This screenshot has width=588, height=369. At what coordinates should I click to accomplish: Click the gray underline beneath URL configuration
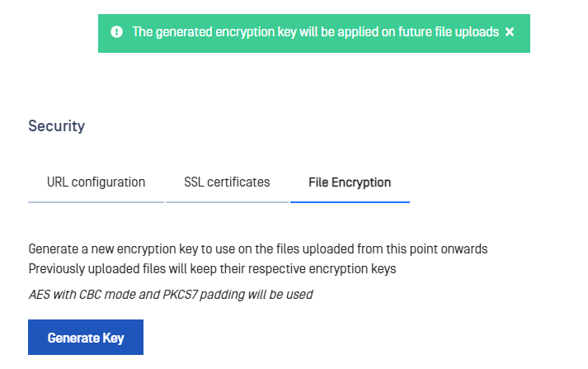pyautogui.click(x=96, y=202)
